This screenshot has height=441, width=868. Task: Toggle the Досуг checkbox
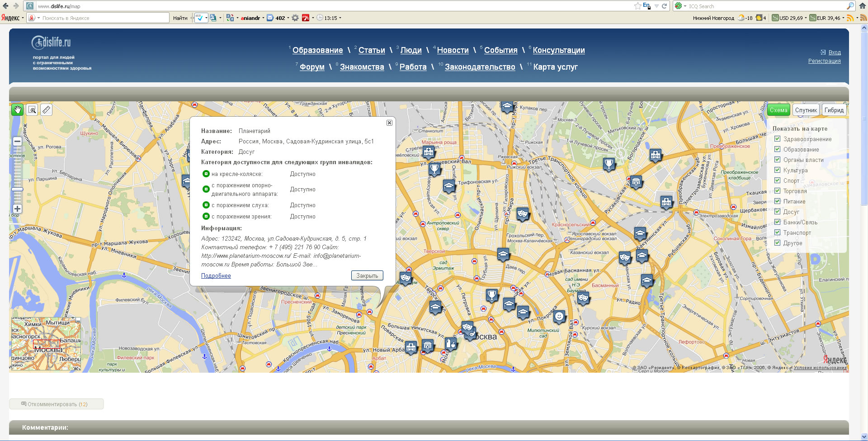[778, 212]
